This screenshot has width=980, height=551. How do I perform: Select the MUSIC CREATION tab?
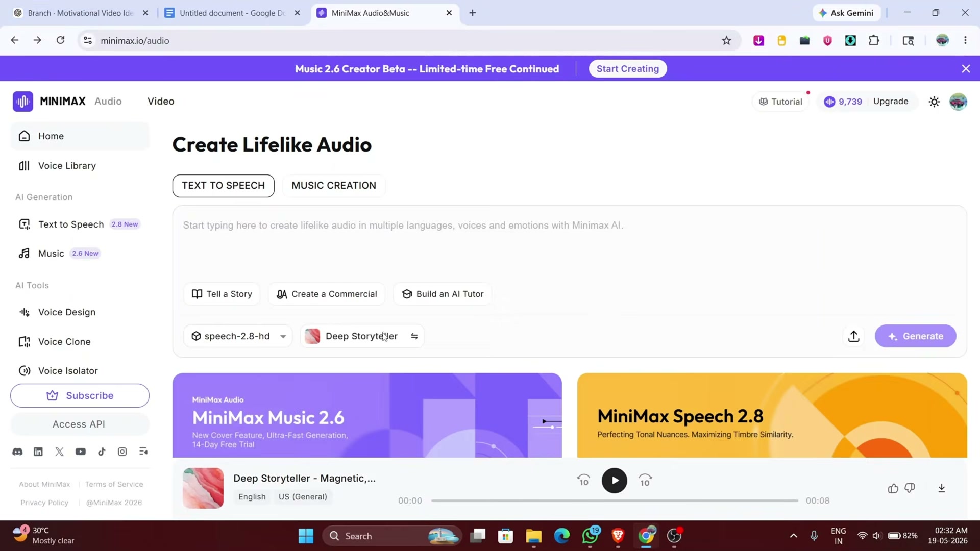334,186
